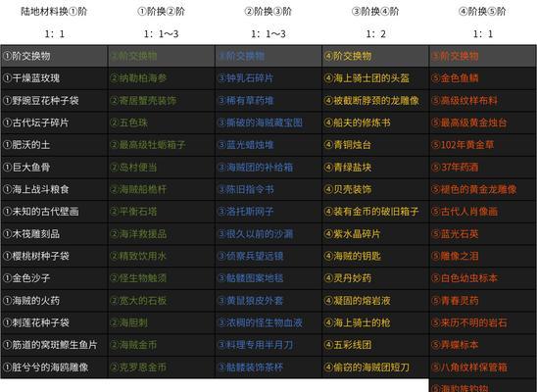Click the 陆地材料换①阶 heading

click(x=54, y=12)
